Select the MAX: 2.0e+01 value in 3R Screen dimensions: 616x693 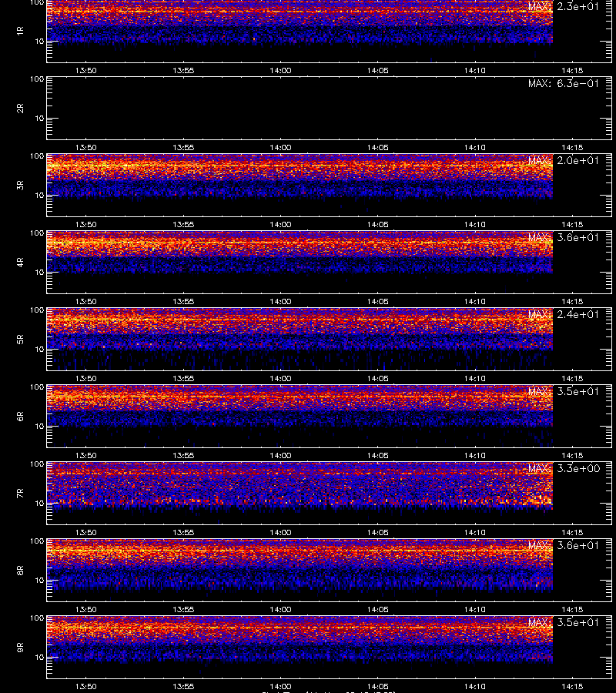click(564, 160)
